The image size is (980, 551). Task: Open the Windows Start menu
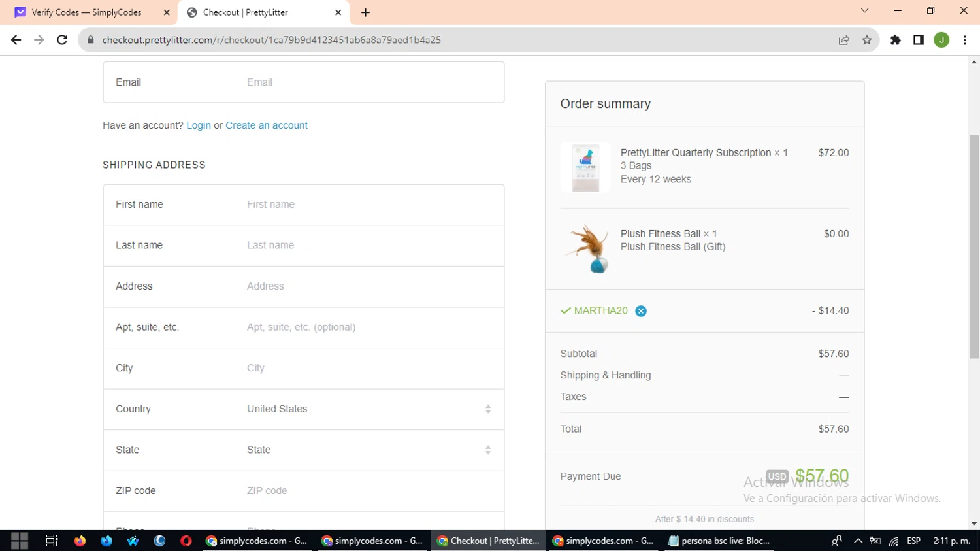tap(20, 541)
